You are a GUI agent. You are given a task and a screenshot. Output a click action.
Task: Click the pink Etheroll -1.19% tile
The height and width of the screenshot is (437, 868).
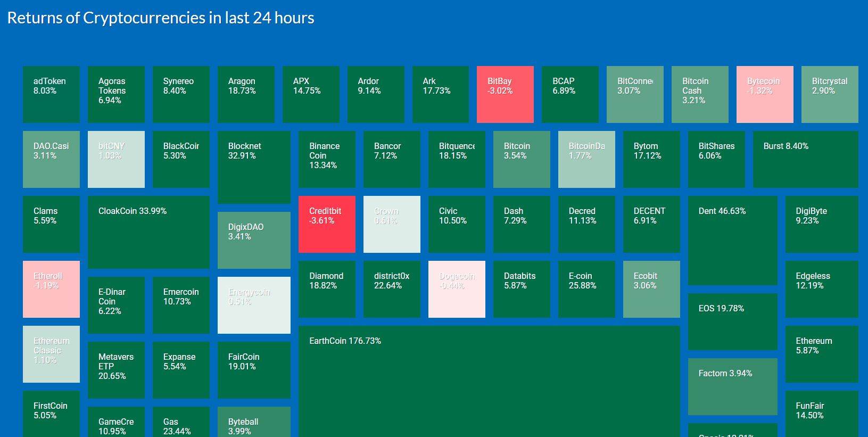(x=51, y=289)
